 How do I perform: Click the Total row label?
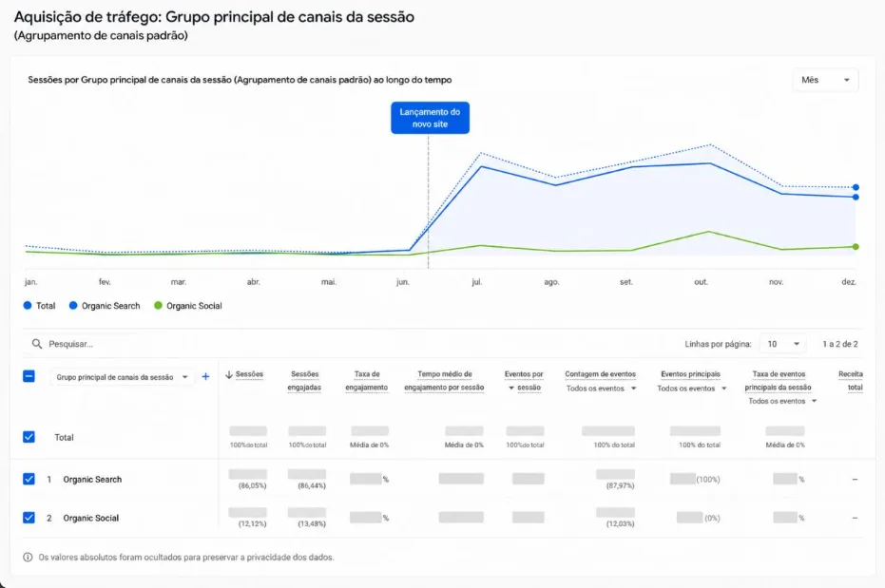point(64,437)
